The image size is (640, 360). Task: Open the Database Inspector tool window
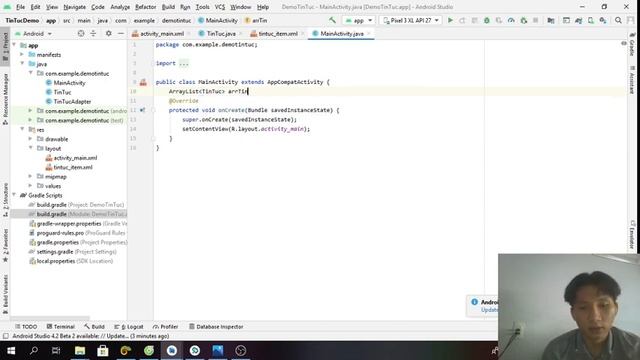tap(216, 327)
